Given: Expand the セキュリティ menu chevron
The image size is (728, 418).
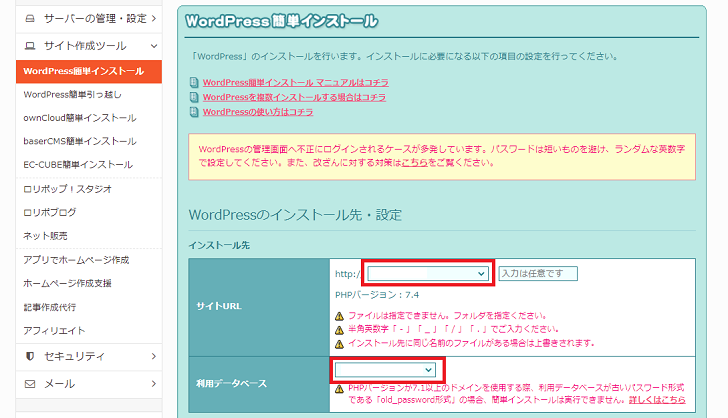Looking at the screenshot, I should (x=154, y=356).
